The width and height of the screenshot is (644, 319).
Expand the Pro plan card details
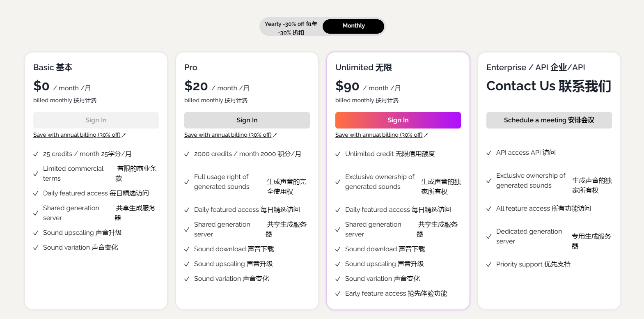[247, 181]
